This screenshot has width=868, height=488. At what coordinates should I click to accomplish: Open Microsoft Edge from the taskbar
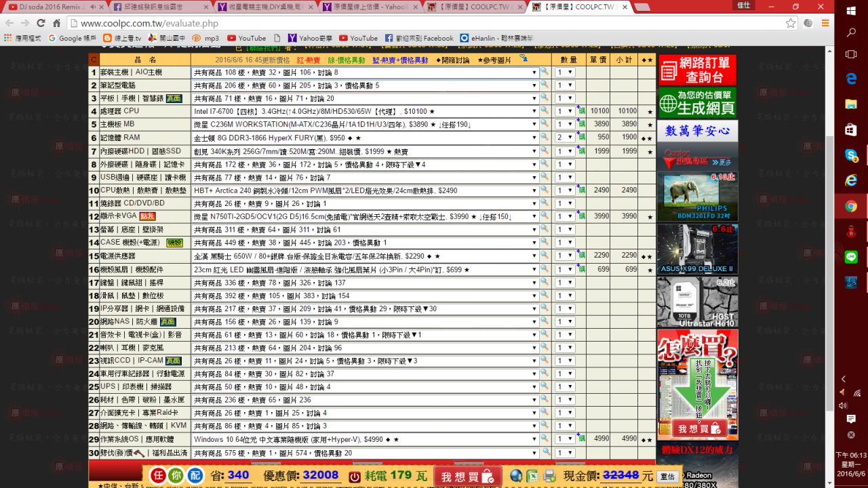tap(851, 79)
